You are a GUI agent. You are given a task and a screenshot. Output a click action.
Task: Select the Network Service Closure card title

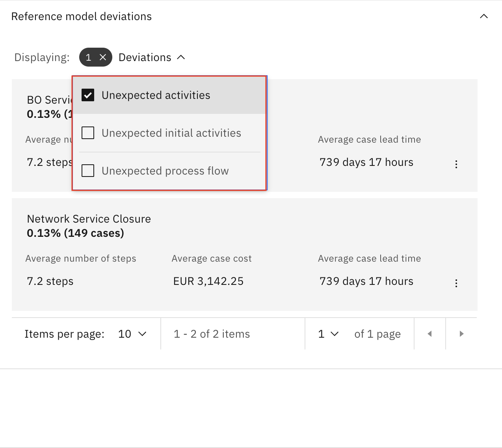89,219
